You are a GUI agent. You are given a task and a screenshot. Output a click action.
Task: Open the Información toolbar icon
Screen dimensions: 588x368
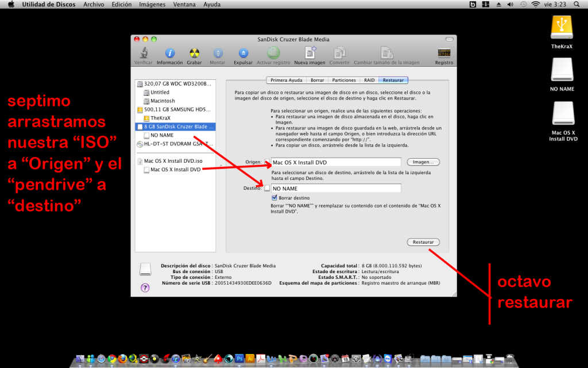(170, 53)
